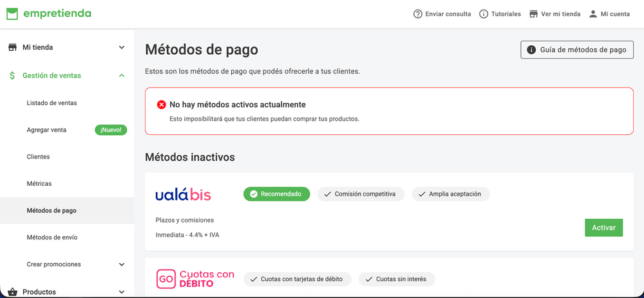Click the question mark help icon
The height and width of the screenshot is (298, 644).
pos(418,14)
